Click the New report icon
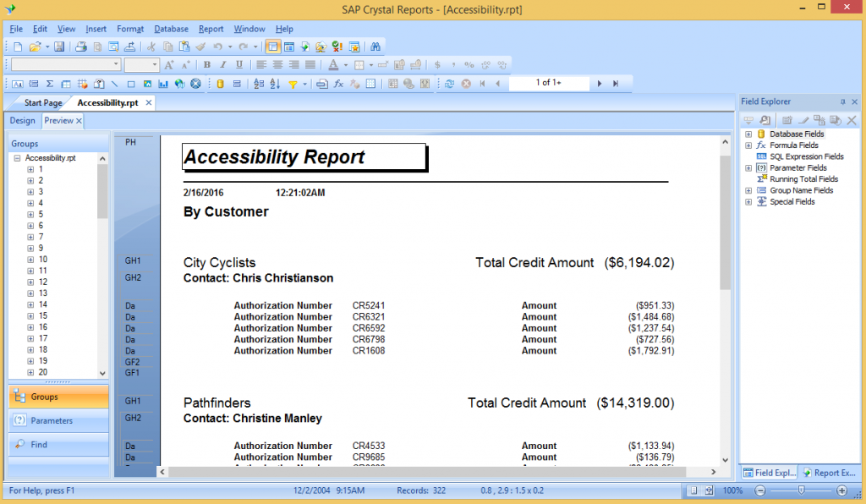The width and height of the screenshot is (866, 504). point(18,47)
